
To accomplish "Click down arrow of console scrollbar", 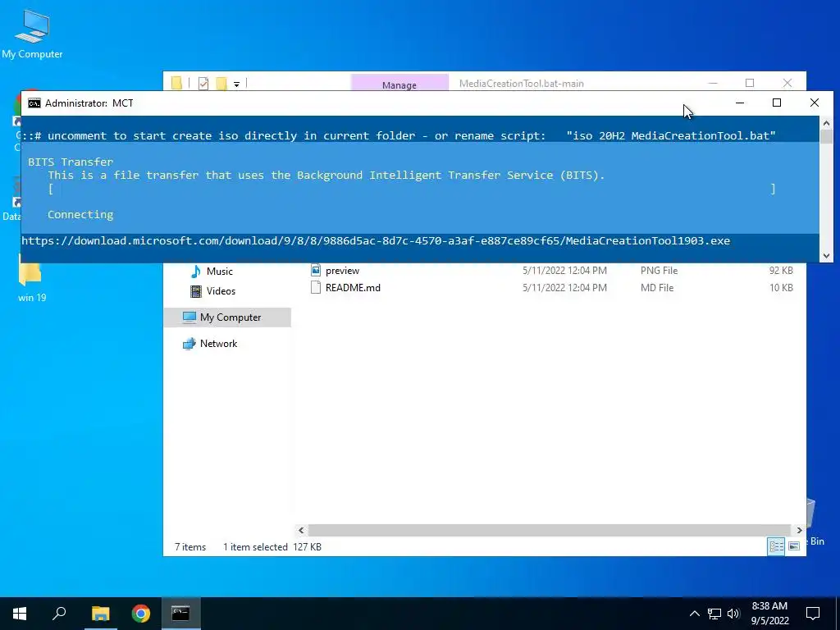I will tap(826, 256).
